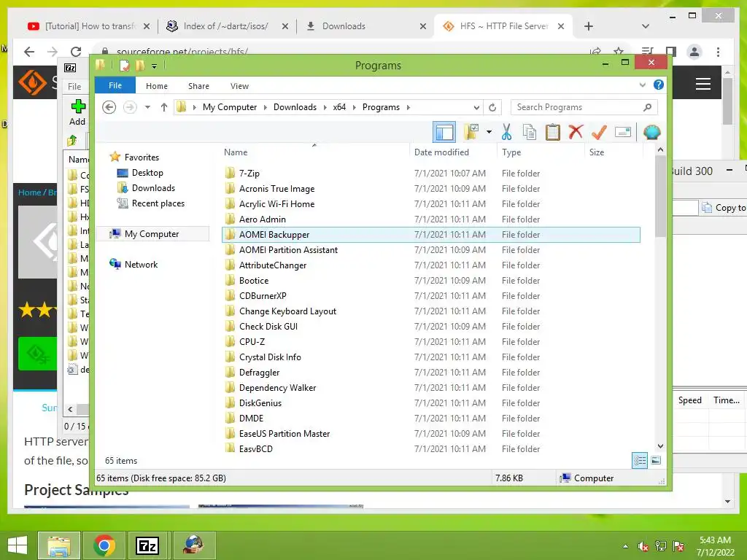Select the DiskGenius folder
This screenshot has height=560, width=747.
[x=431, y=402]
